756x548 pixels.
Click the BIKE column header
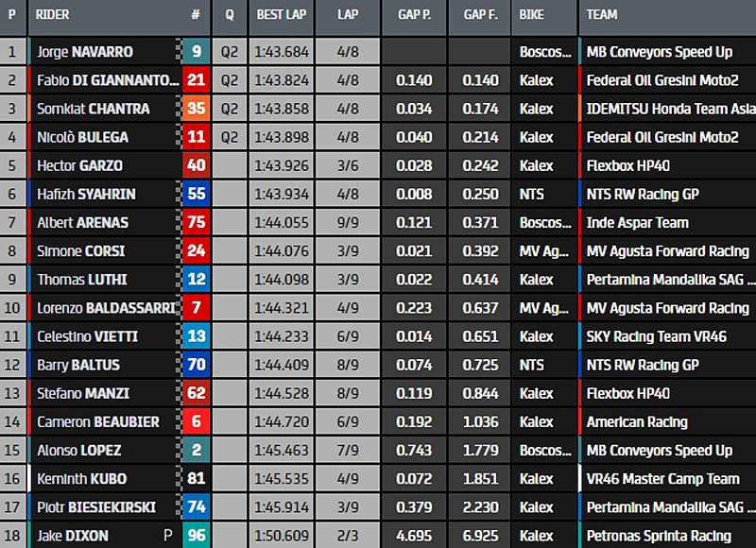533,15
